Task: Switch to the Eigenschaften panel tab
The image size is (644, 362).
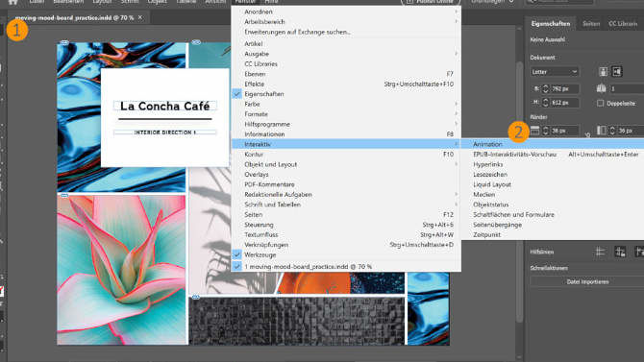Action: click(x=551, y=24)
